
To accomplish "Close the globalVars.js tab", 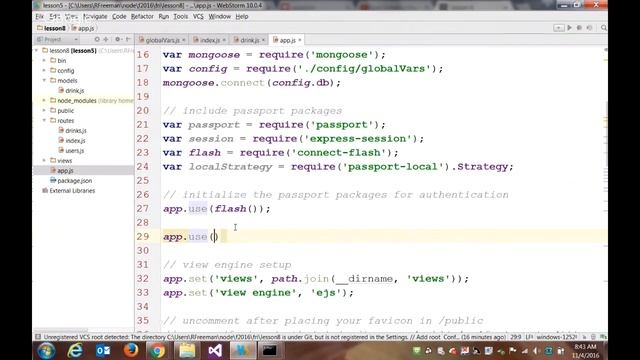I will coord(184,40).
